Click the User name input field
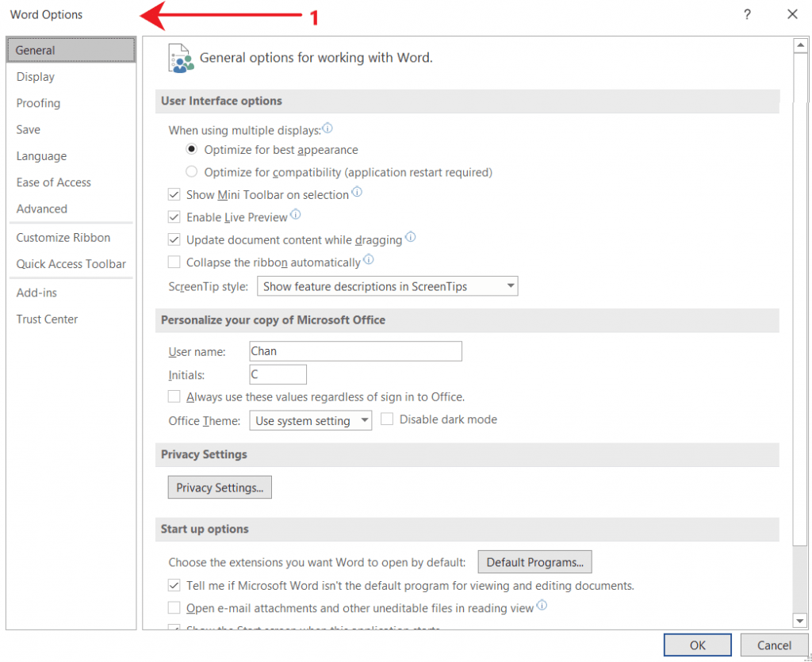 [355, 351]
